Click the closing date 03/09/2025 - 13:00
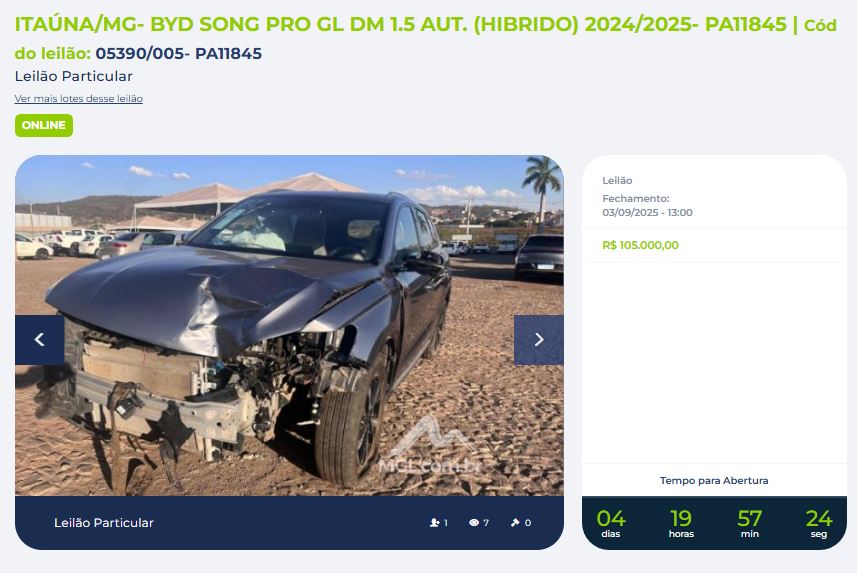The height and width of the screenshot is (573, 857). (x=647, y=212)
